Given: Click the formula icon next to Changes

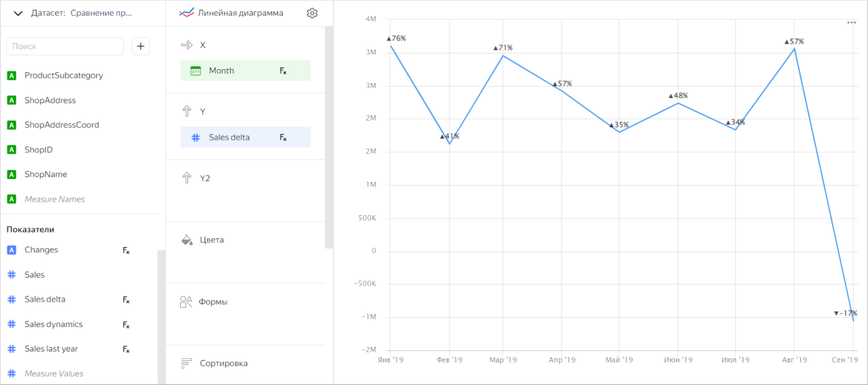Looking at the screenshot, I should (126, 250).
